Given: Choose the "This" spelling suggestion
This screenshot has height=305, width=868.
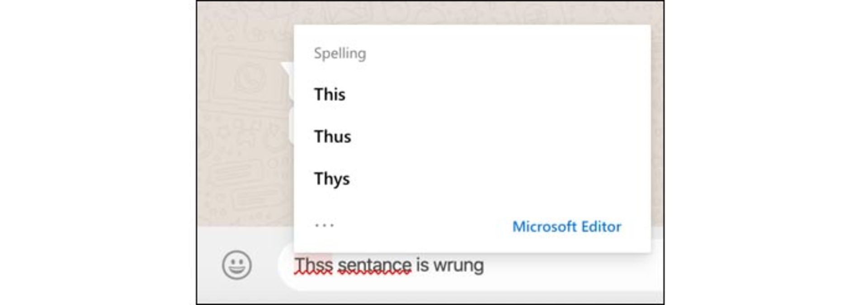Looking at the screenshot, I should pos(330,94).
